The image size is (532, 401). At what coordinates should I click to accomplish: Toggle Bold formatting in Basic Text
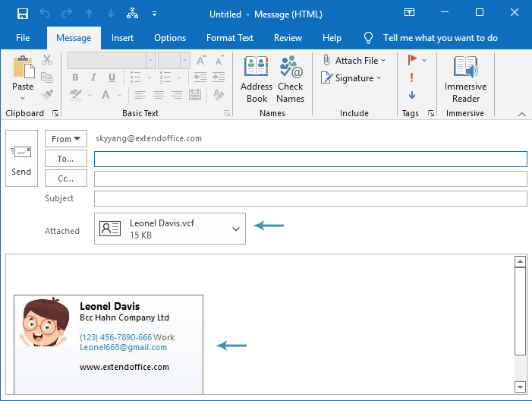click(x=75, y=77)
